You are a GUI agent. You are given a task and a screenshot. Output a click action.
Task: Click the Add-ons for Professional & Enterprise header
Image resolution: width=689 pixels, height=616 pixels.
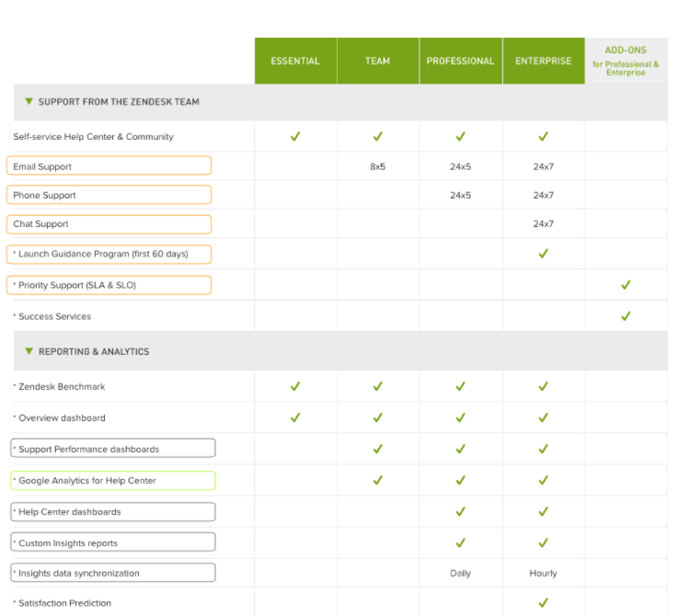626,61
